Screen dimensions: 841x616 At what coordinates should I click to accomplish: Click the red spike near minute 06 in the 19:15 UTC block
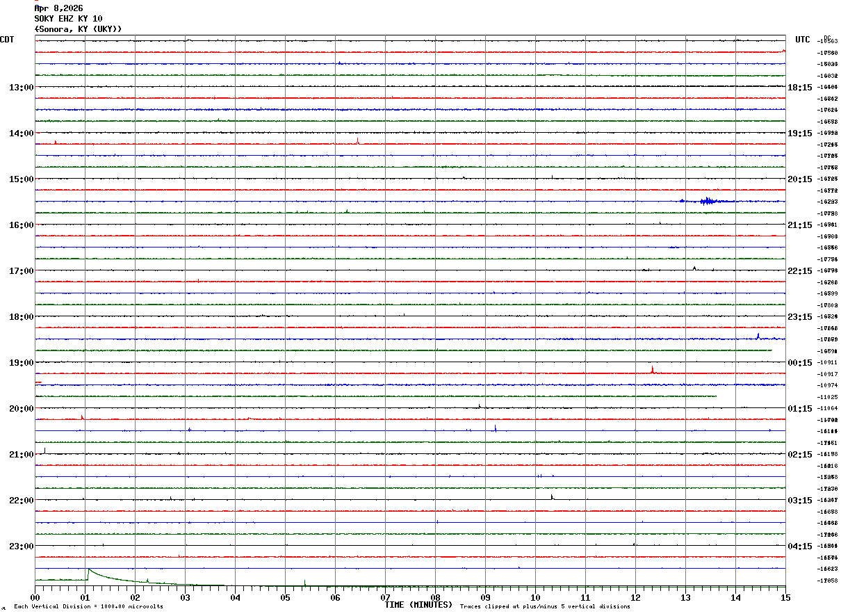coord(357,140)
